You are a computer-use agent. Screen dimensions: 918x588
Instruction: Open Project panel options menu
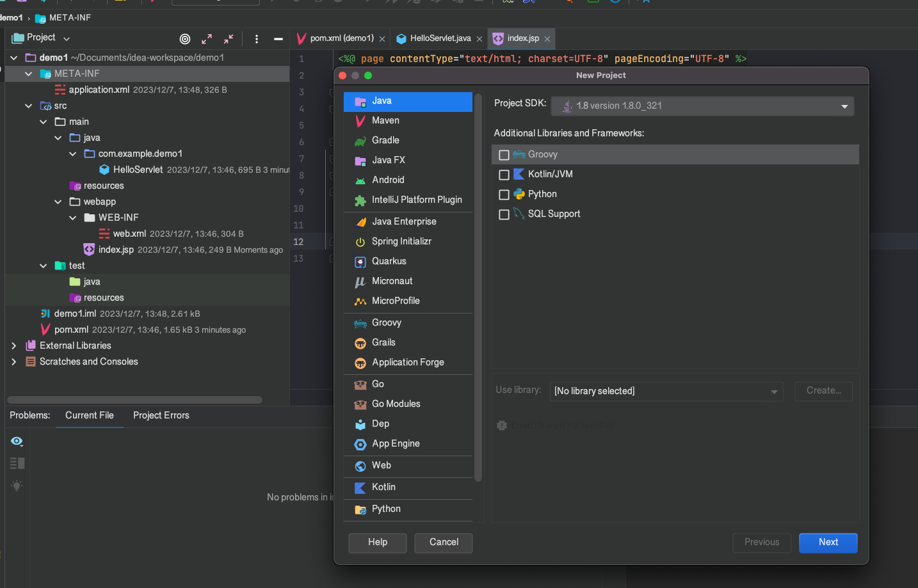pyautogui.click(x=257, y=39)
